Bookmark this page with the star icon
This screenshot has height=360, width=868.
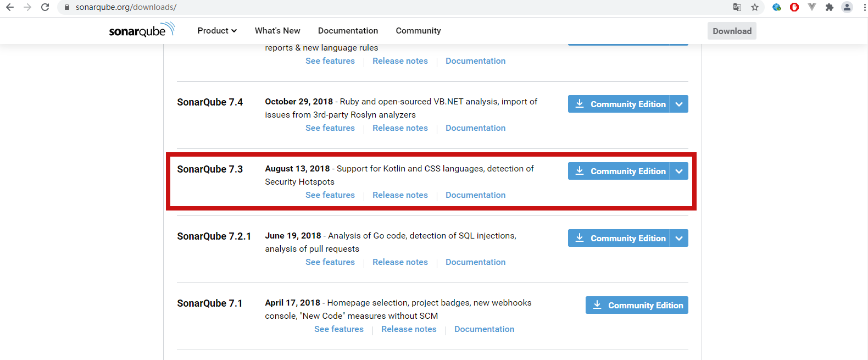coord(755,7)
